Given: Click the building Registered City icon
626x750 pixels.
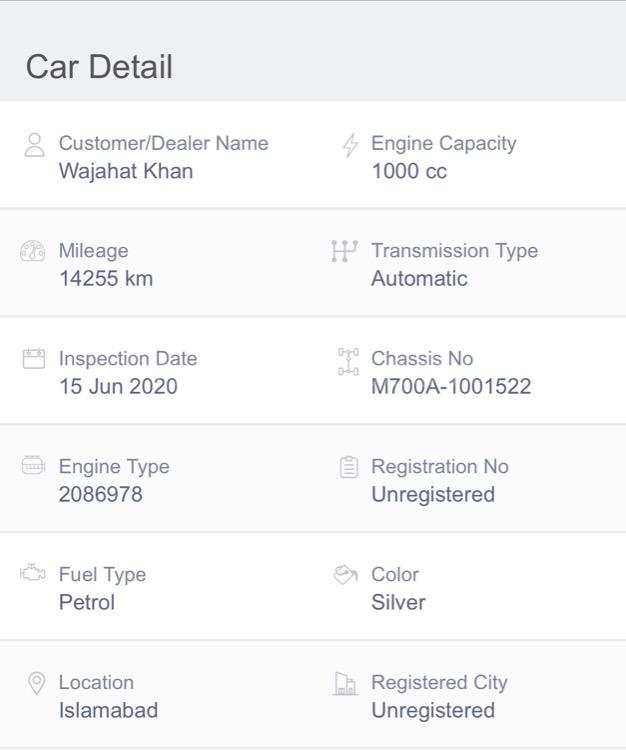Looking at the screenshot, I should tap(345, 683).
